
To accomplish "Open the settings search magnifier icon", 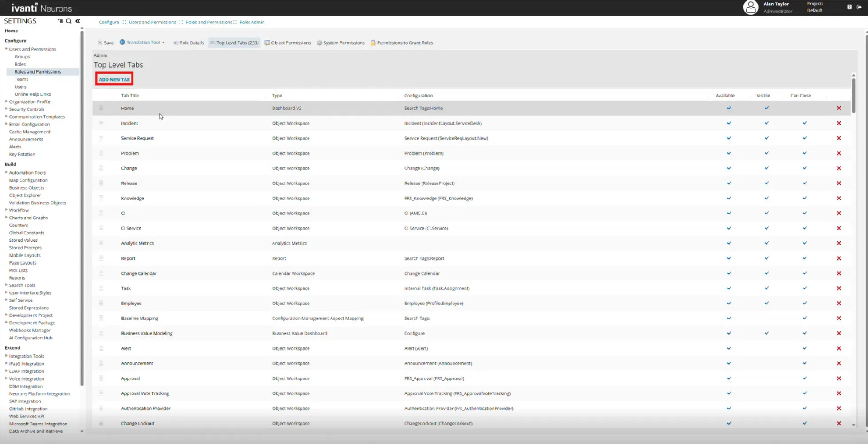I will pos(69,21).
